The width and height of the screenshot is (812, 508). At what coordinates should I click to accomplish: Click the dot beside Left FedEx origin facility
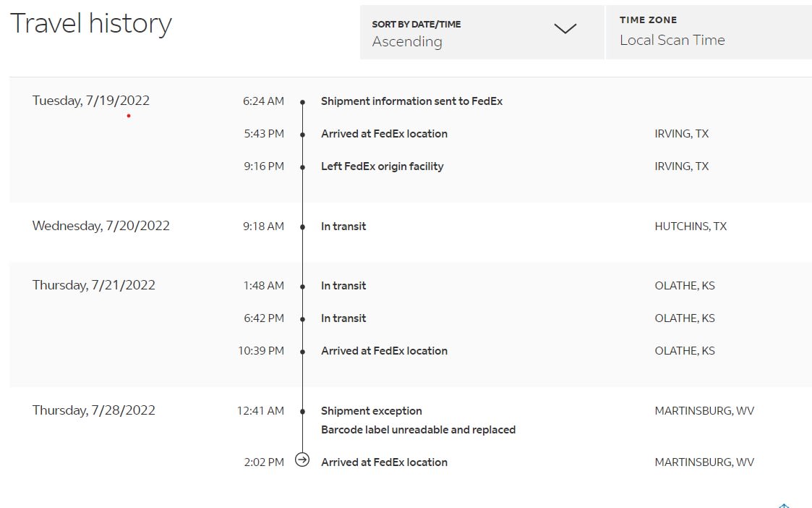point(302,166)
